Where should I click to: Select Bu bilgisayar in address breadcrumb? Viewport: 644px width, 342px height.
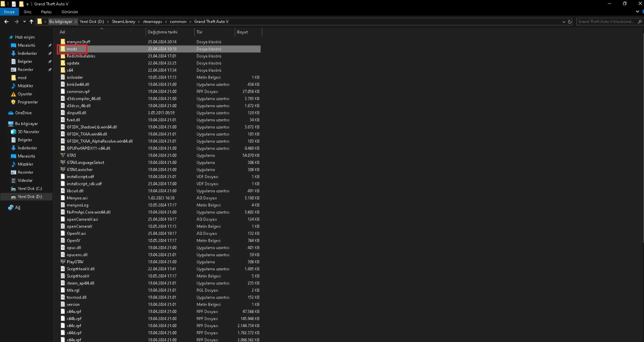coord(61,22)
